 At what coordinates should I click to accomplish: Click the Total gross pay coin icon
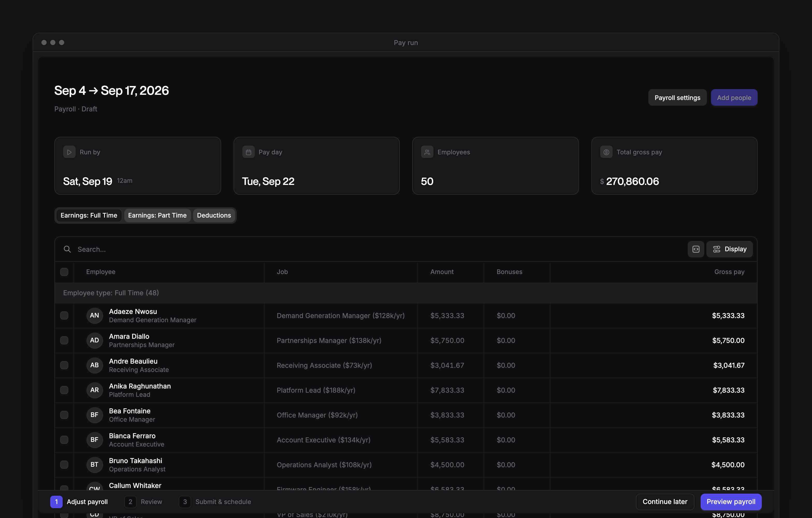(x=606, y=152)
